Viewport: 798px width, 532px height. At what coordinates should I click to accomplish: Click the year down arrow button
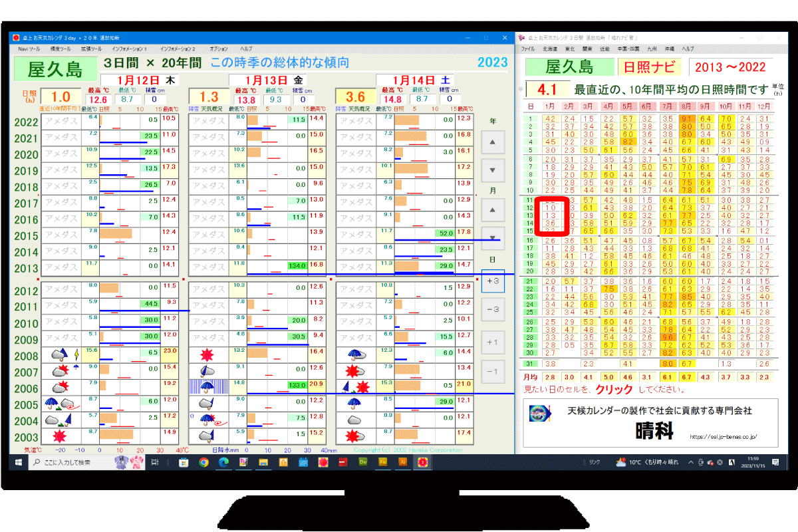point(492,170)
